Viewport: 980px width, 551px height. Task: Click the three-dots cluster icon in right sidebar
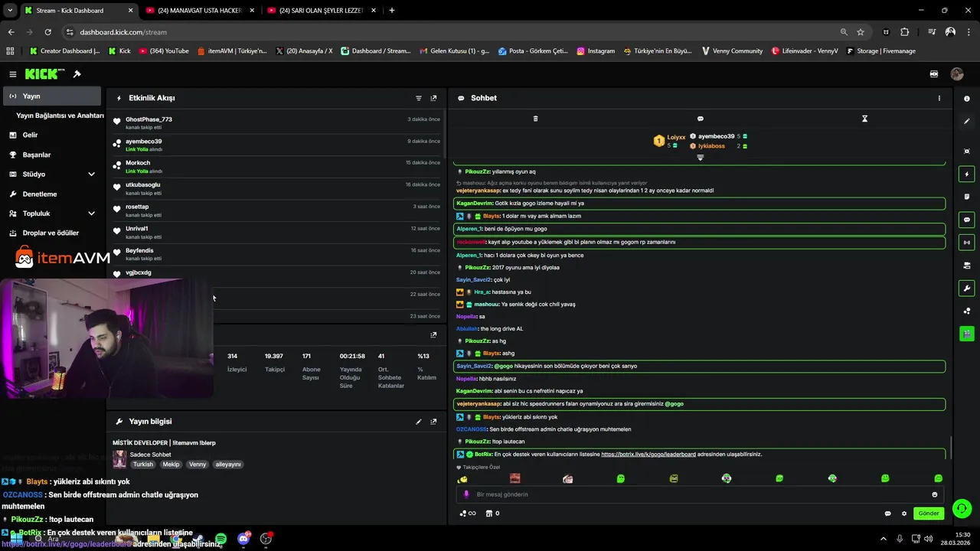click(967, 311)
